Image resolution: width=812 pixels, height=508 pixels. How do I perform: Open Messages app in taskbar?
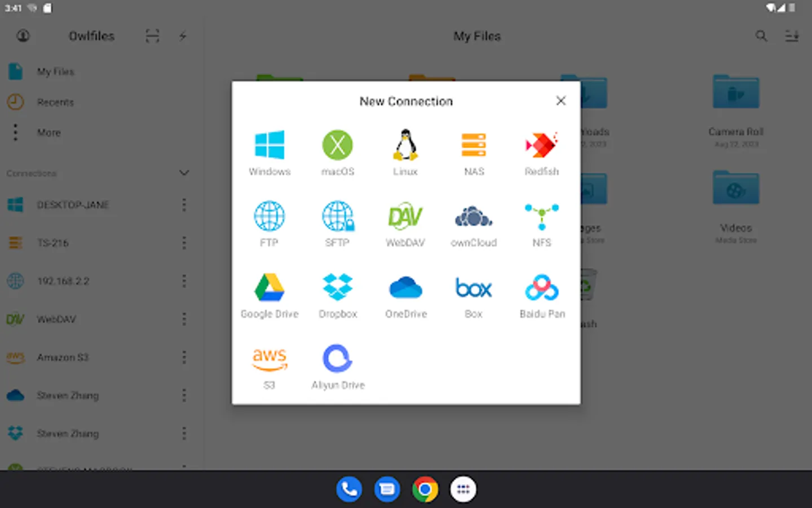(387, 489)
